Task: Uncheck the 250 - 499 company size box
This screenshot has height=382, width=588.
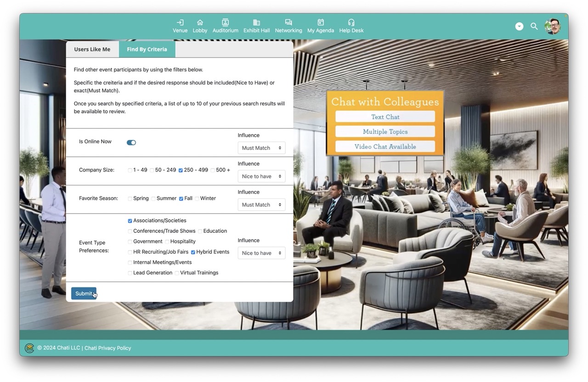Action: (181, 170)
